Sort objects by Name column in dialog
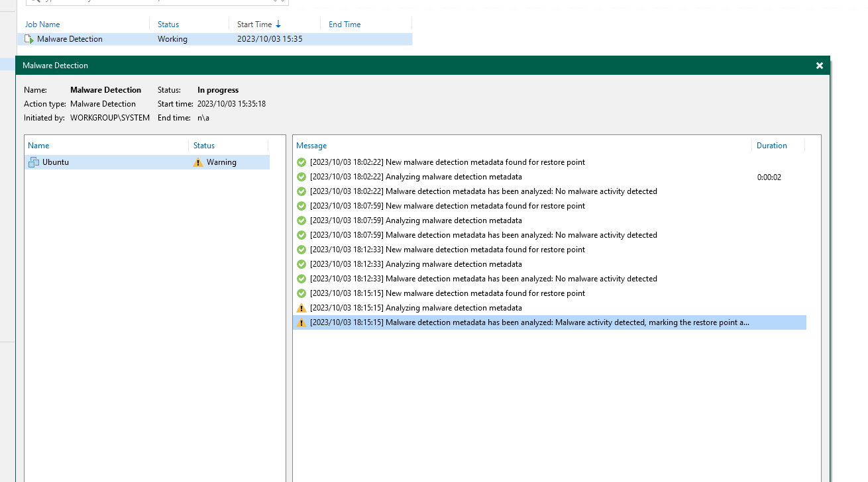 pyautogui.click(x=38, y=146)
